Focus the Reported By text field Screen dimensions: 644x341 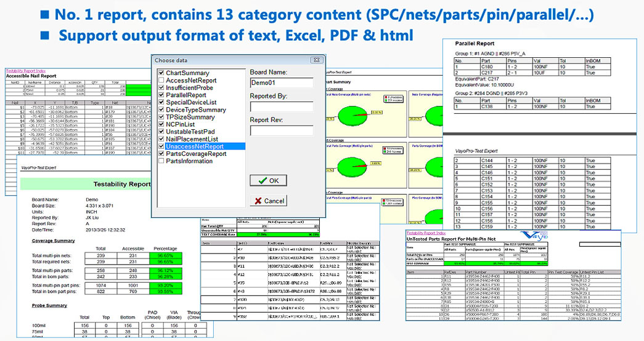pyautogui.click(x=281, y=106)
